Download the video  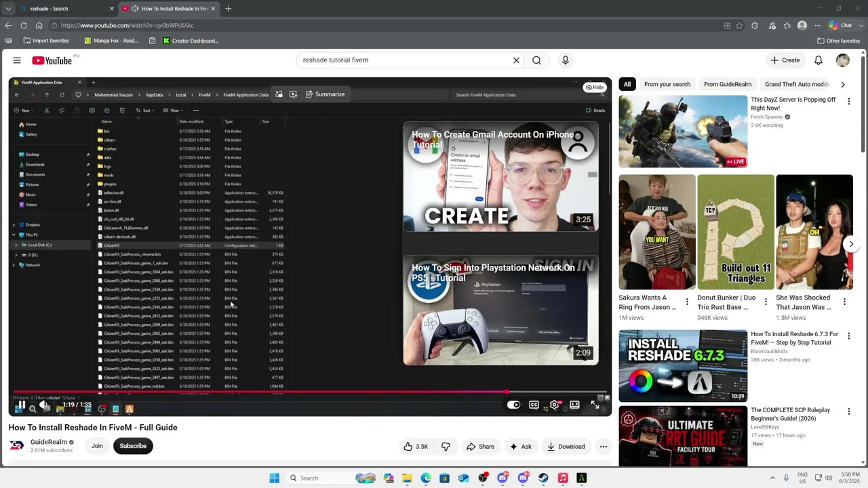566,447
